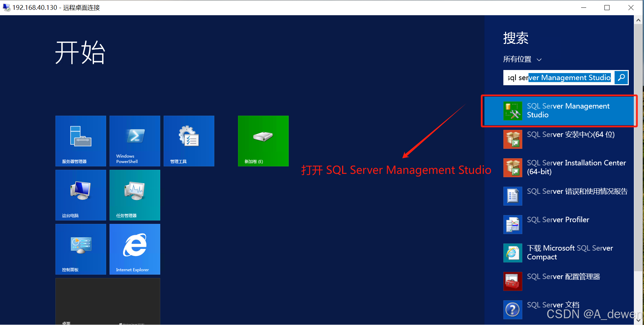Select 下载 Microsoft SQL Server Compact result text
644x325 pixels.
pos(570,253)
